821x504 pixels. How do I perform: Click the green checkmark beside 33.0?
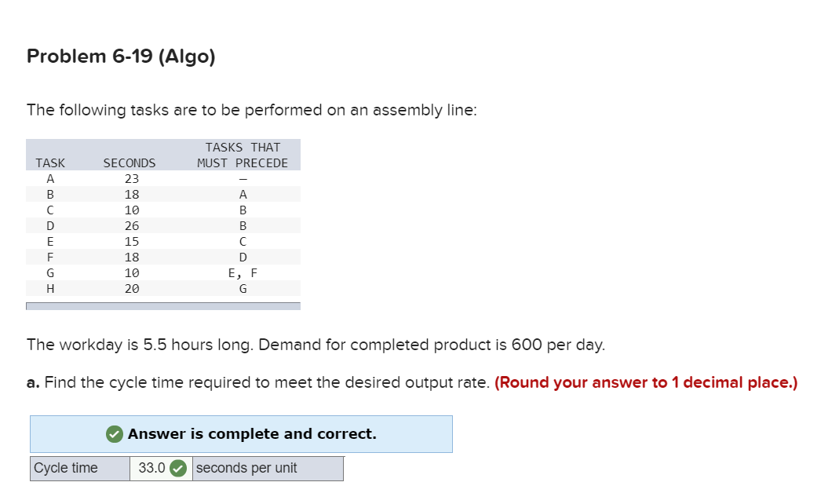coord(177,468)
